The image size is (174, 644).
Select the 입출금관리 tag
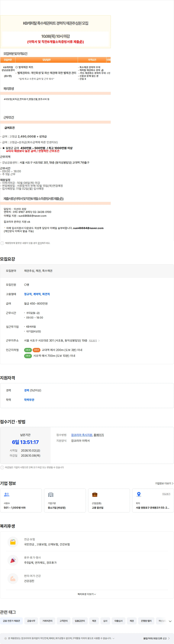click(80, 621)
